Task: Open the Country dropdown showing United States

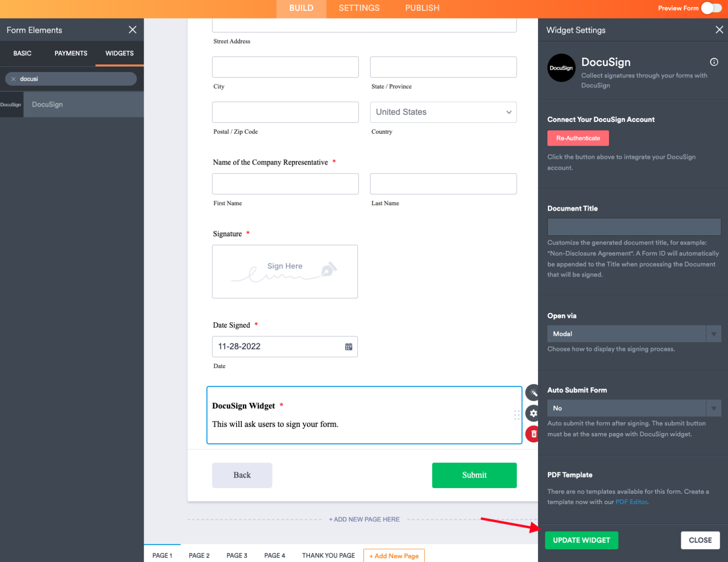Action: [443, 112]
